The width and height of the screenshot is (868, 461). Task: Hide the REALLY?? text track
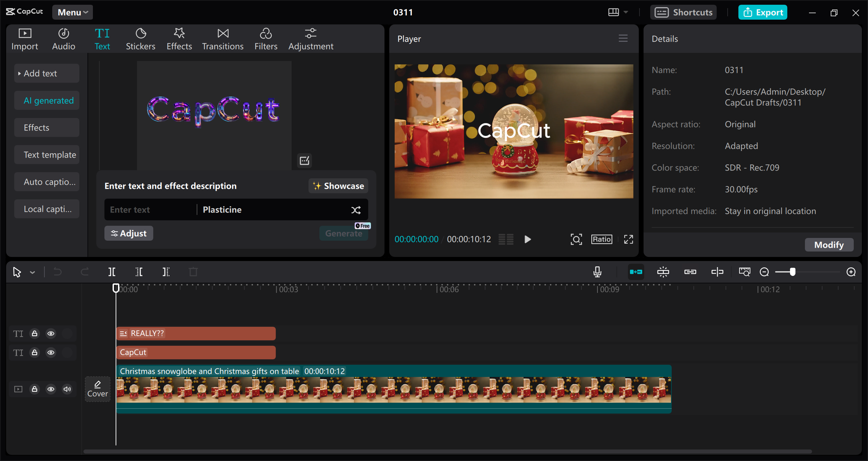coord(51,333)
